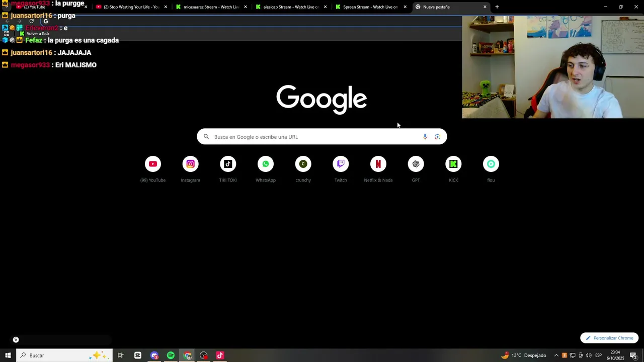644x362 pixels.
Task: Reload the page with the refresh button
Action: pos(31,21)
